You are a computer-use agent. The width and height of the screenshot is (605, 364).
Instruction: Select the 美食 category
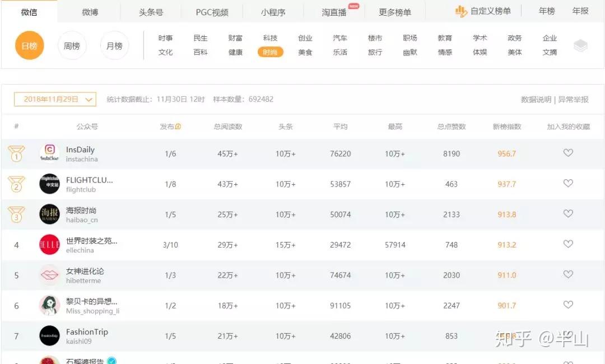pos(305,52)
